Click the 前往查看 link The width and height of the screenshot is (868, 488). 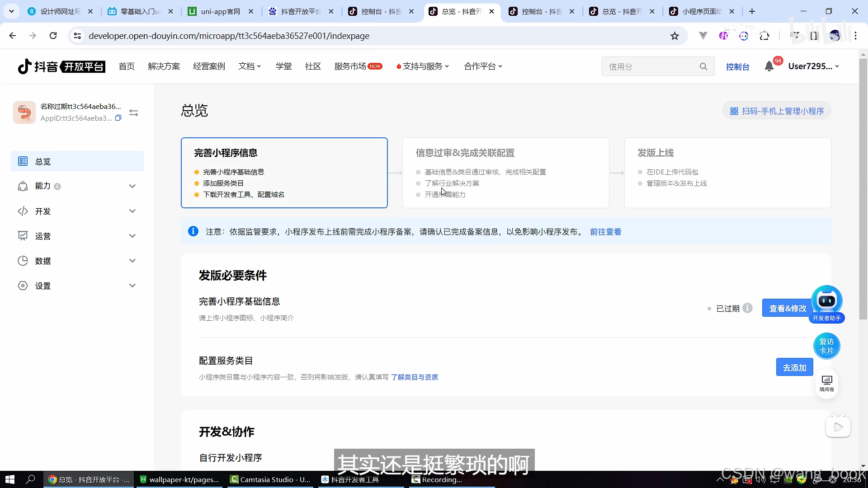(605, 232)
